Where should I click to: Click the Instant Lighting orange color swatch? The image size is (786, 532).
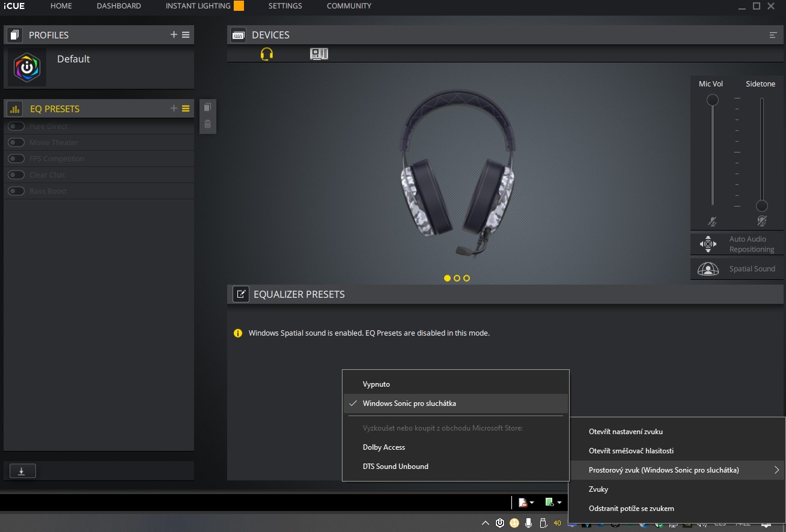point(239,6)
